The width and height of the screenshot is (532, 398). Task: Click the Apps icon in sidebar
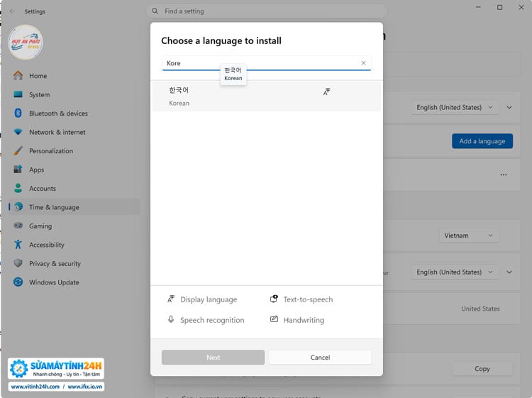[18, 169]
